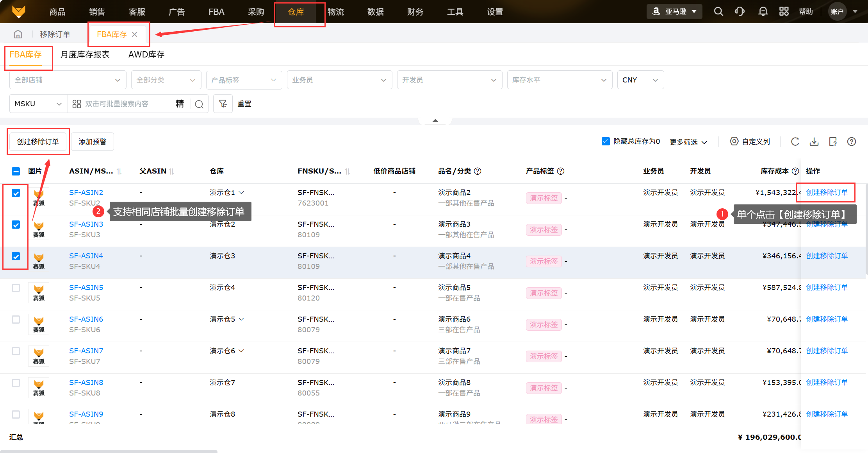Click the refresh icon above the table

click(x=795, y=141)
